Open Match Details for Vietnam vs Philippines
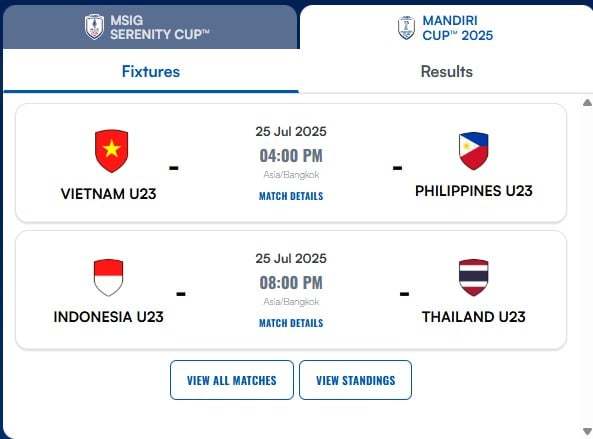This screenshot has height=439, width=593. [x=291, y=196]
